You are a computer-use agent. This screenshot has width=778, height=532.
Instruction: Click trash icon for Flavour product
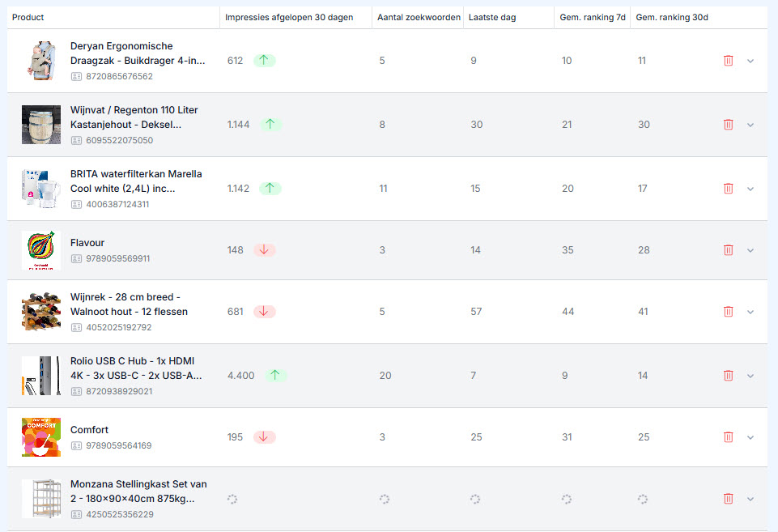(x=728, y=250)
